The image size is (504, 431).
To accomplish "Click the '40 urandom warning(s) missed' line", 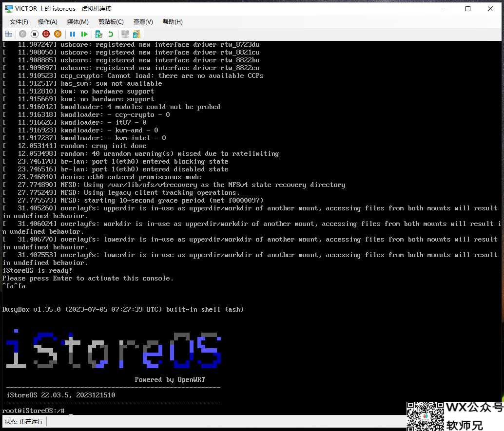I will click(141, 153).
